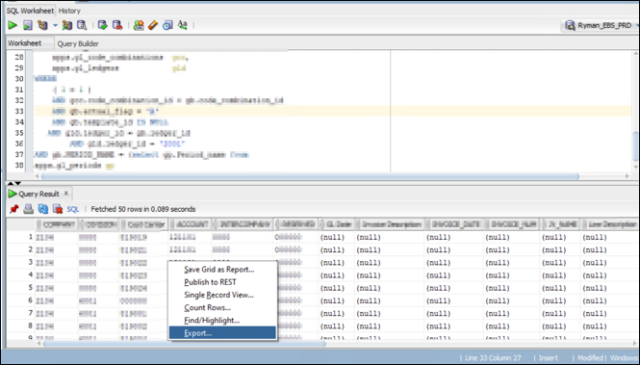This screenshot has width=640, height=365.
Task: Click the Clear eraser icon
Action: pos(153,25)
